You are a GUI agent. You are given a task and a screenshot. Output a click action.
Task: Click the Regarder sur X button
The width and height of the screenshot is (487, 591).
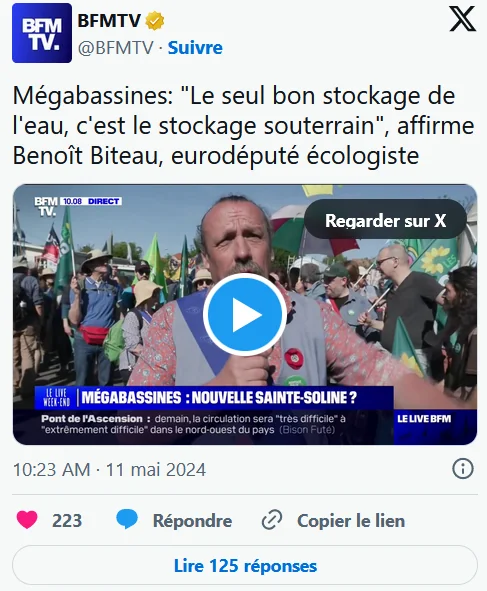[x=385, y=220]
